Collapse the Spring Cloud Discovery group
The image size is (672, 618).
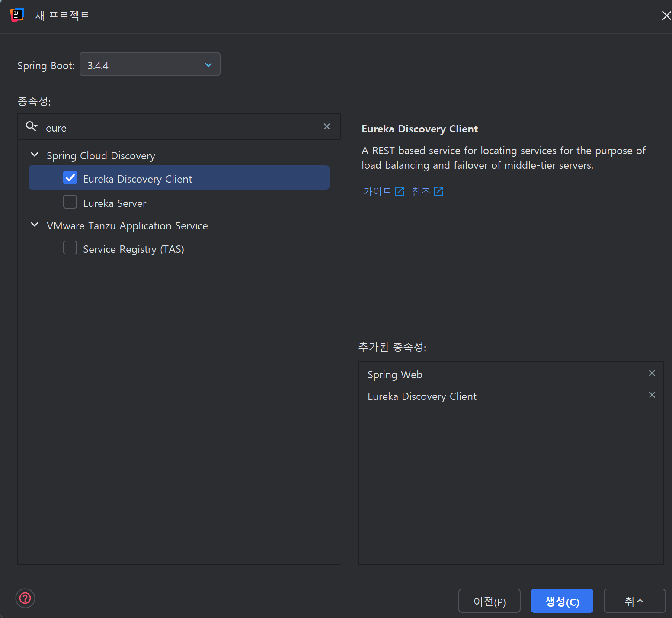[35, 154]
